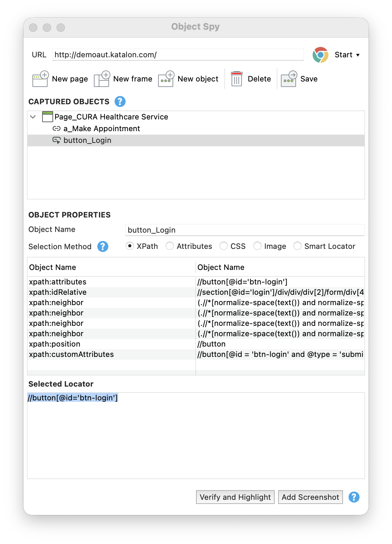Click the Page_CURA page icon
The width and height of the screenshot is (392, 544).
[48, 117]
